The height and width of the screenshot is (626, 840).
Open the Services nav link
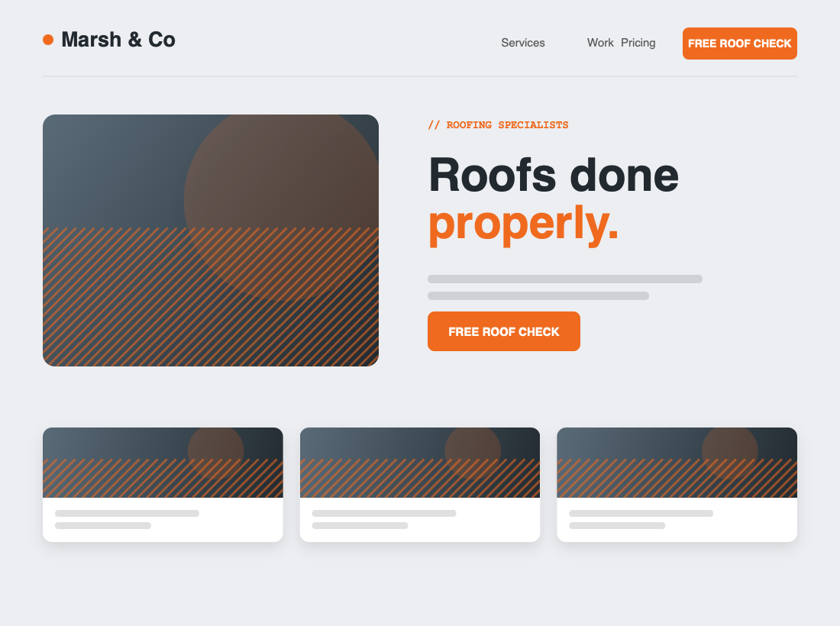click(x=523, y=43)
